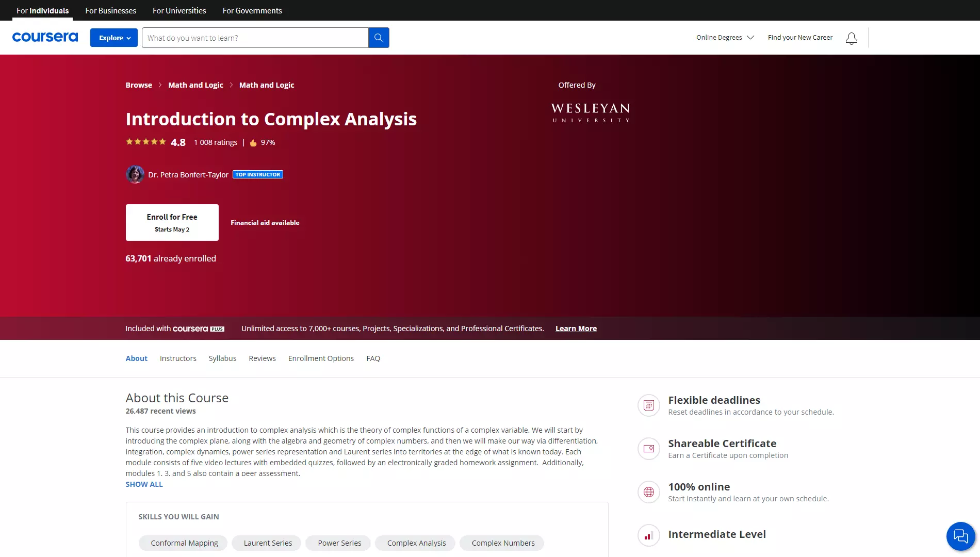
Task: Click the Browse breadcrumb
Action: pyautogui.click(x=139, y=85)
